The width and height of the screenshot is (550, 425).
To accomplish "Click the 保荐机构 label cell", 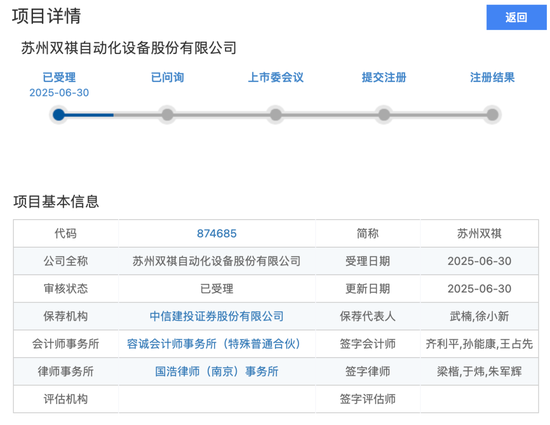I will tap(66, 316).
